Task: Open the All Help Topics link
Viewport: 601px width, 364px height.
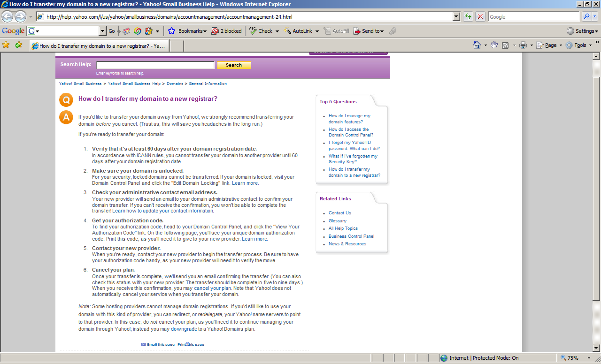Action: point(343,228)
